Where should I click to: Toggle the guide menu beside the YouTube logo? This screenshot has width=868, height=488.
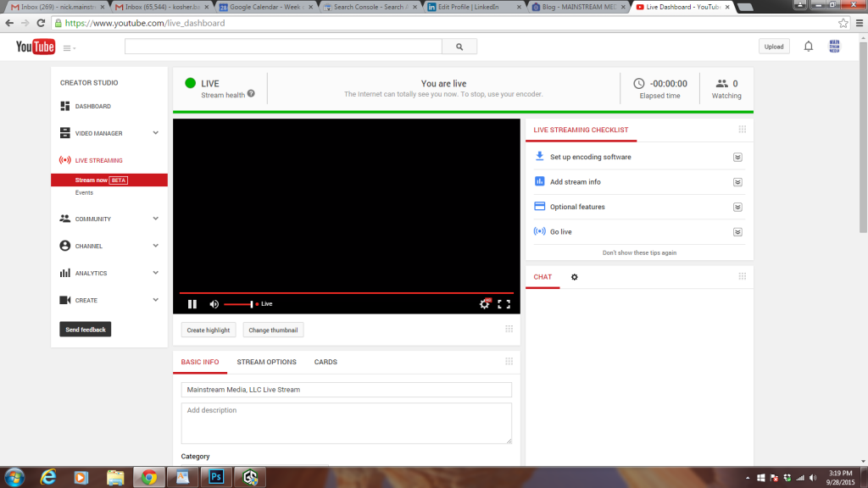(x=66, y=47)
